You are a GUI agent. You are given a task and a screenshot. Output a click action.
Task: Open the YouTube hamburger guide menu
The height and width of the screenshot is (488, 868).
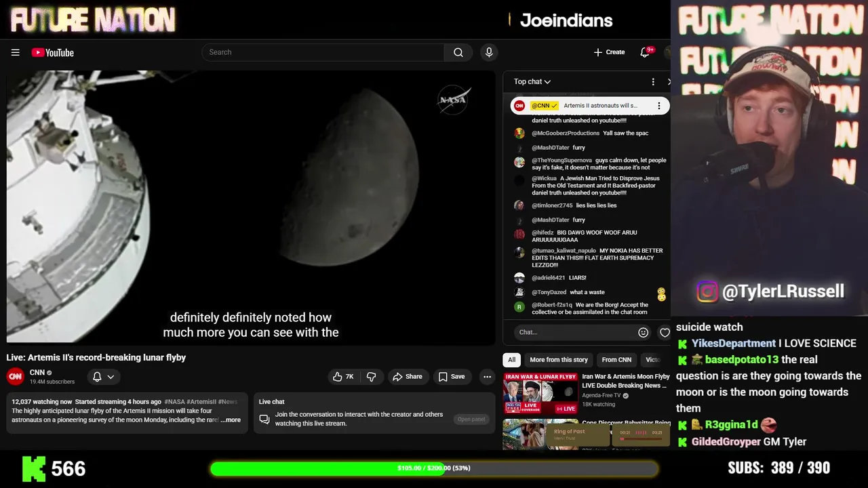[x=15, y=52]
